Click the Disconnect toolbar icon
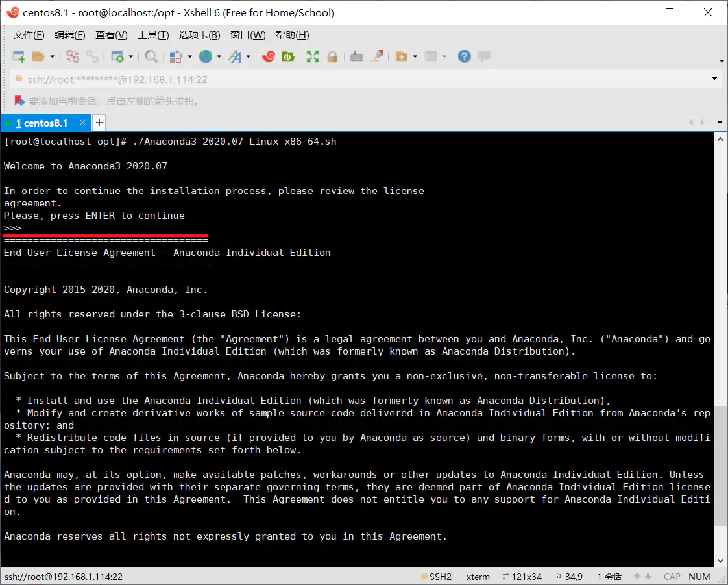 [73, 56]
